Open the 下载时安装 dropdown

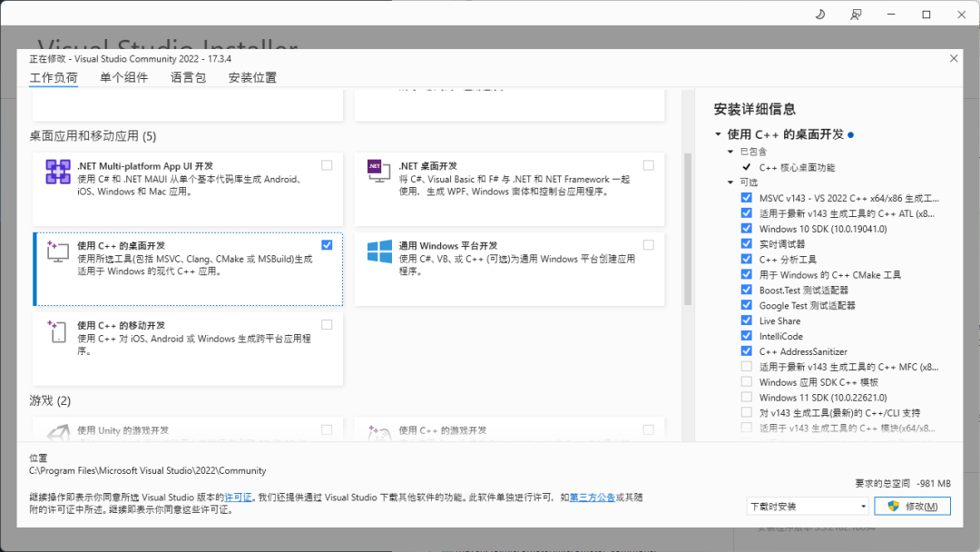(x=808, y=507)
